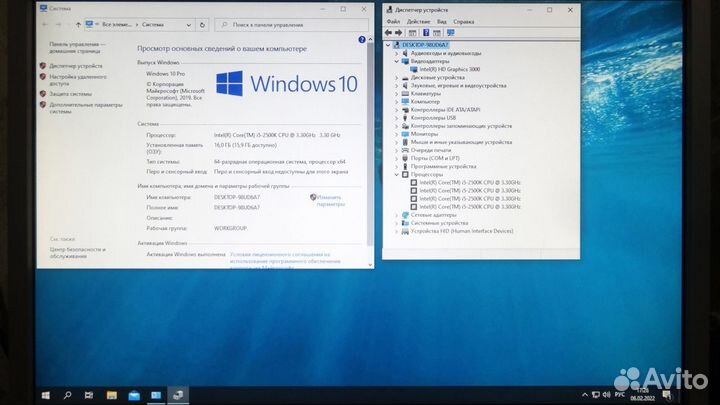Click Back arrow in Device Manager toolbar

pyautogui.click(x=388, y=33)
